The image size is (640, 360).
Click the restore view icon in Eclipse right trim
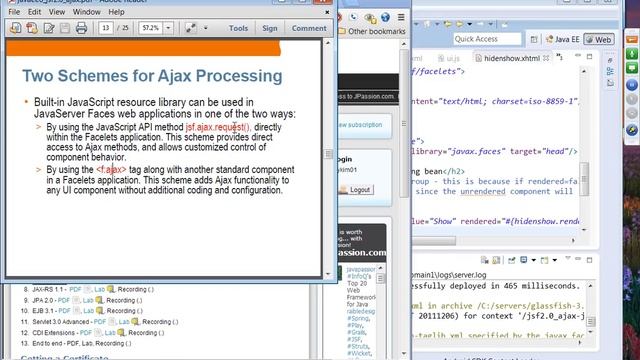click(610, 60)
